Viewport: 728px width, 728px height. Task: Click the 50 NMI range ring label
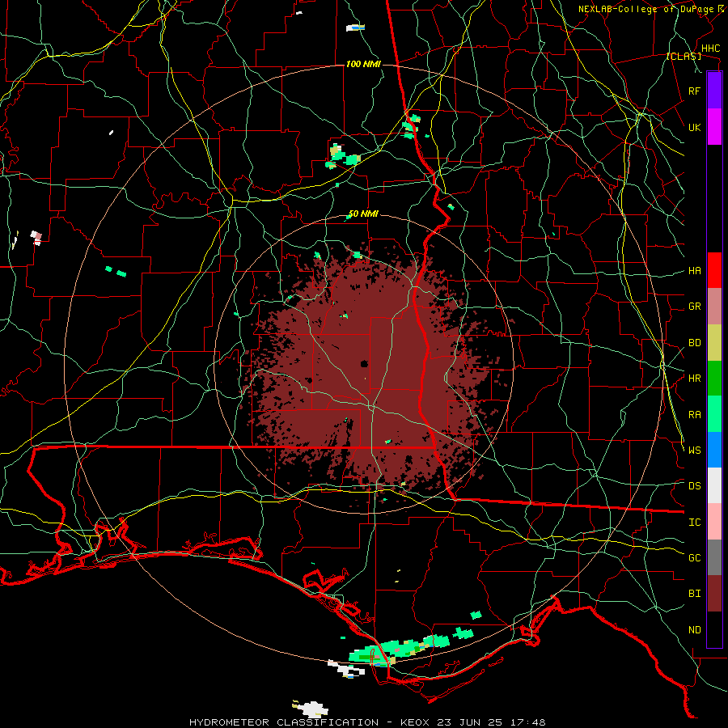[x=363, y=214]
